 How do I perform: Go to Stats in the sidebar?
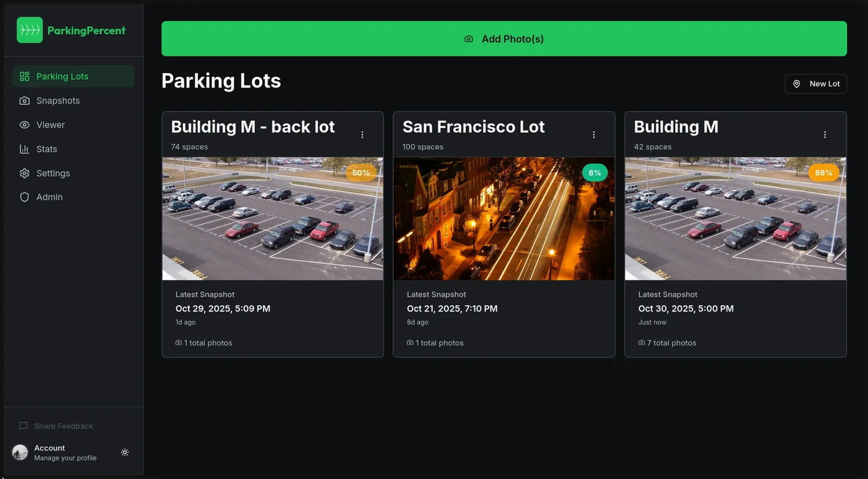pyautogui.click(x=46, y=149)
